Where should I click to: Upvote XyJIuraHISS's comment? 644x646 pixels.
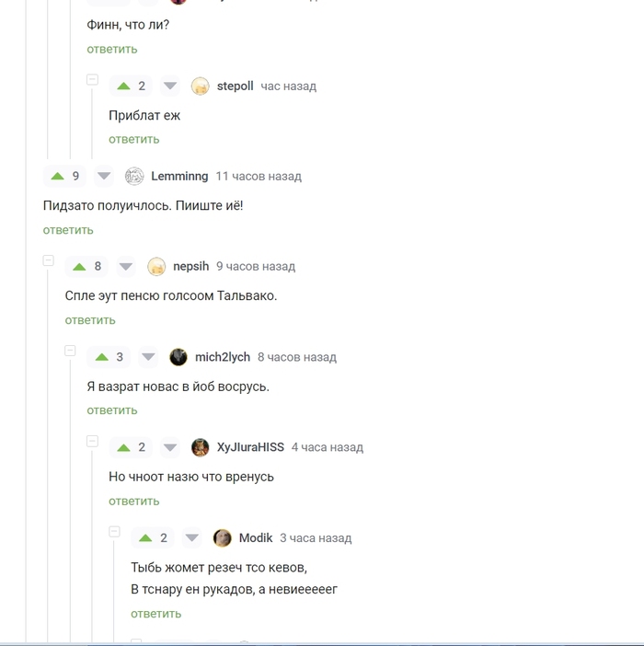coord(123,448)
